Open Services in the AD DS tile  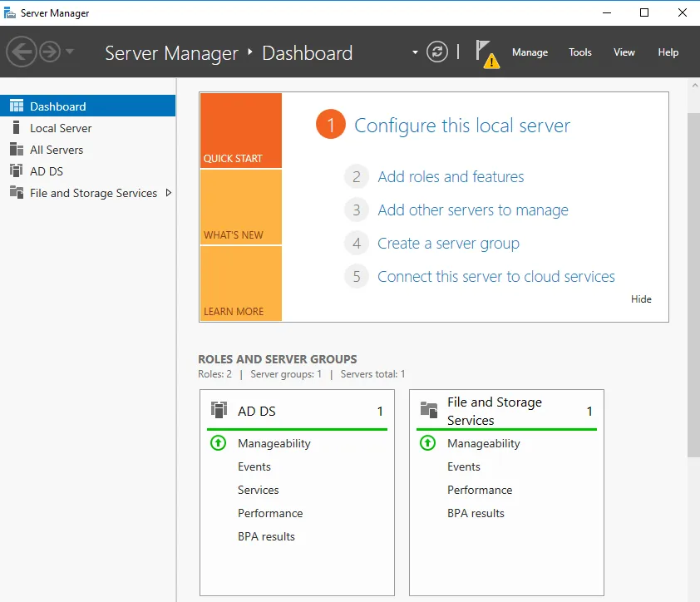[x=258, y=490]
